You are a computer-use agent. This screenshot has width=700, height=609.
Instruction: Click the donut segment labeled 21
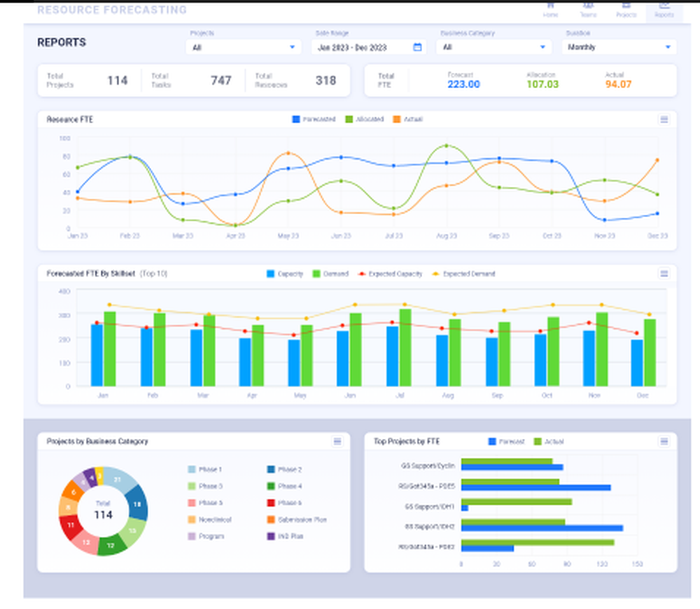point(118,479)
